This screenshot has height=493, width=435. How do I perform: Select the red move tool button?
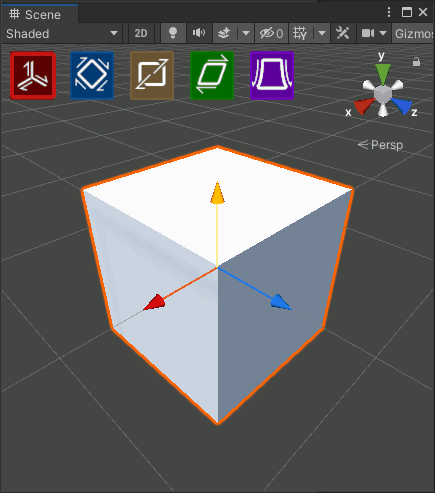tap(33, 76)
